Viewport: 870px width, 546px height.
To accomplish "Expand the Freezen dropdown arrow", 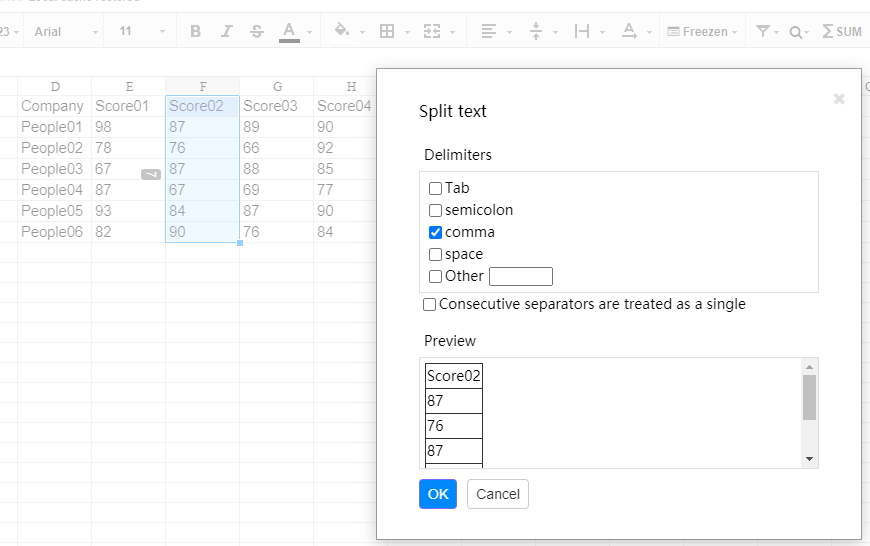I will [735, 33].
